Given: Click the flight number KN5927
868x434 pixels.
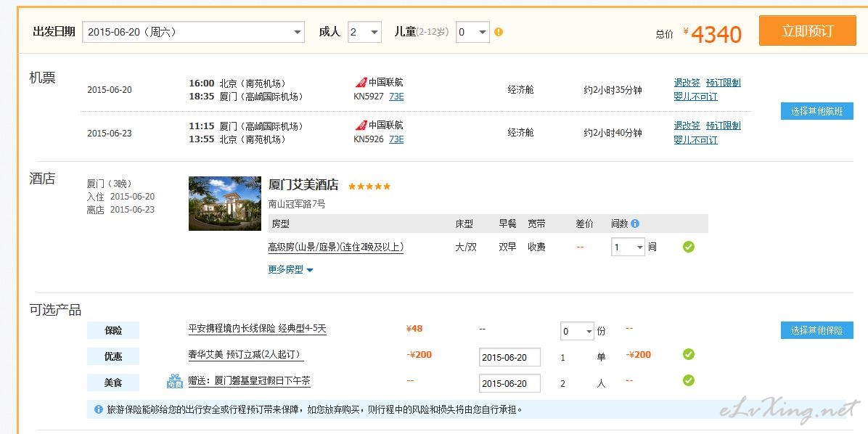Looking at the screenshot, I should coord(369,97).
